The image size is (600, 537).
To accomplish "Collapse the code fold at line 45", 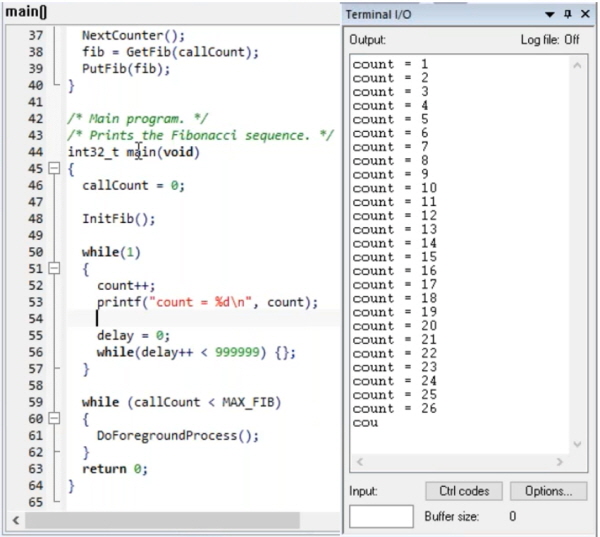I will (54, 168).
